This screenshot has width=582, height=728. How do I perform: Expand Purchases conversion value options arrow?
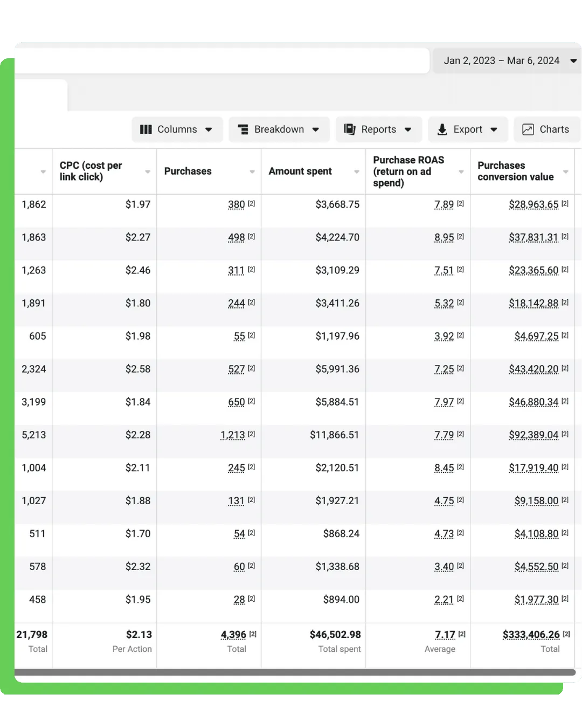566,172
